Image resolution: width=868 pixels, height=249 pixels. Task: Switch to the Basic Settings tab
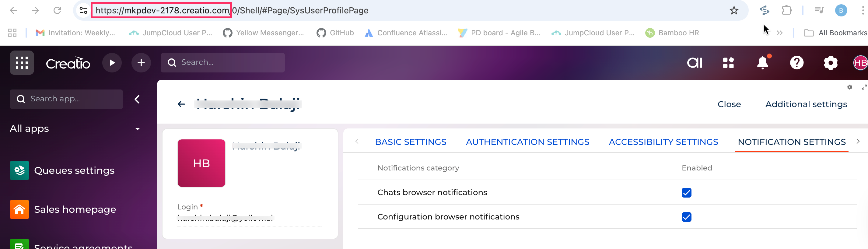click(410, 142)
